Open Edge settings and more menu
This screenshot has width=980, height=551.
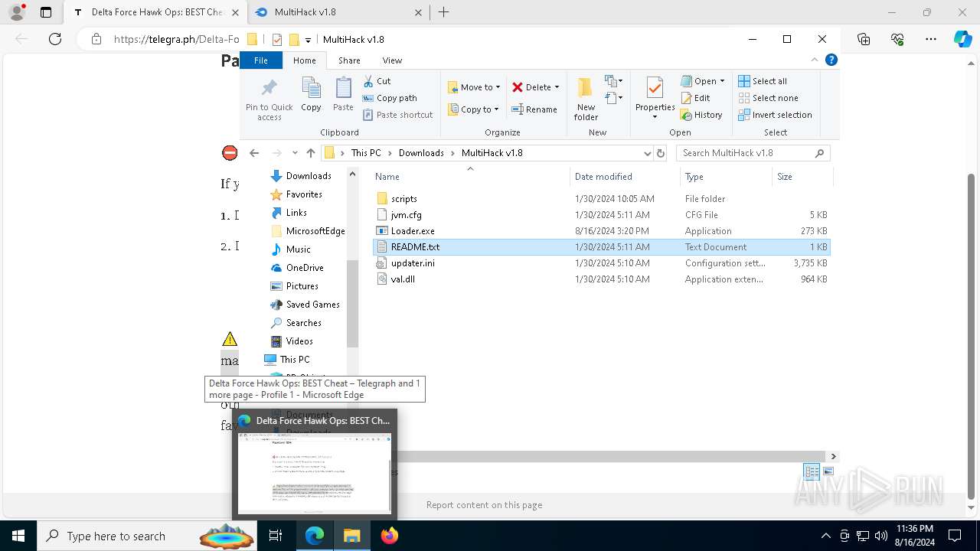pyautogui.click(x=931, y=39)
